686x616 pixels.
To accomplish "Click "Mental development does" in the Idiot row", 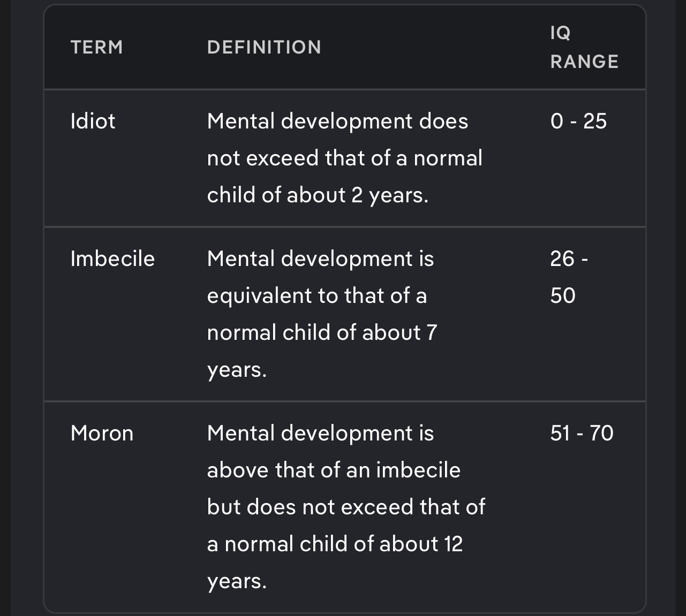I will click(x=337, y=121).
